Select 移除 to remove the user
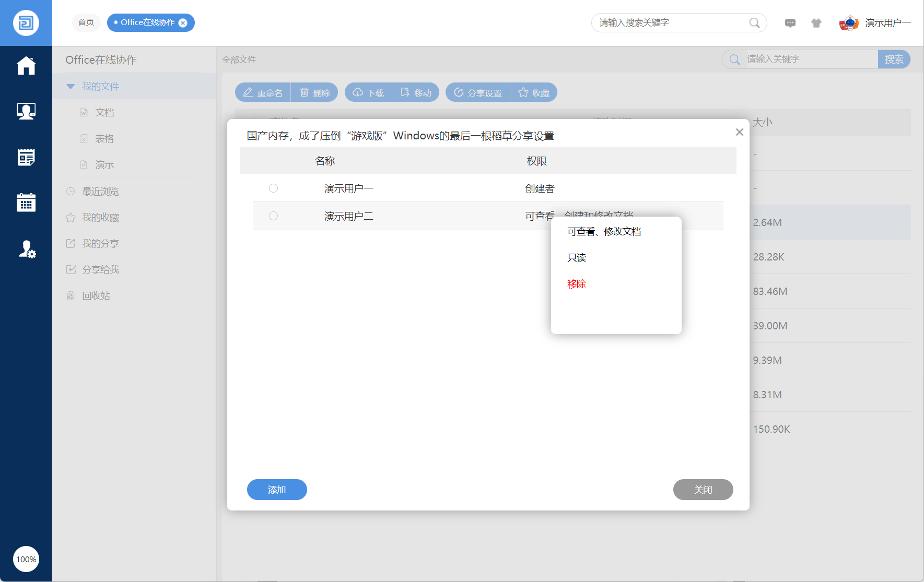The image size is (924, 582). pos(577,284)
